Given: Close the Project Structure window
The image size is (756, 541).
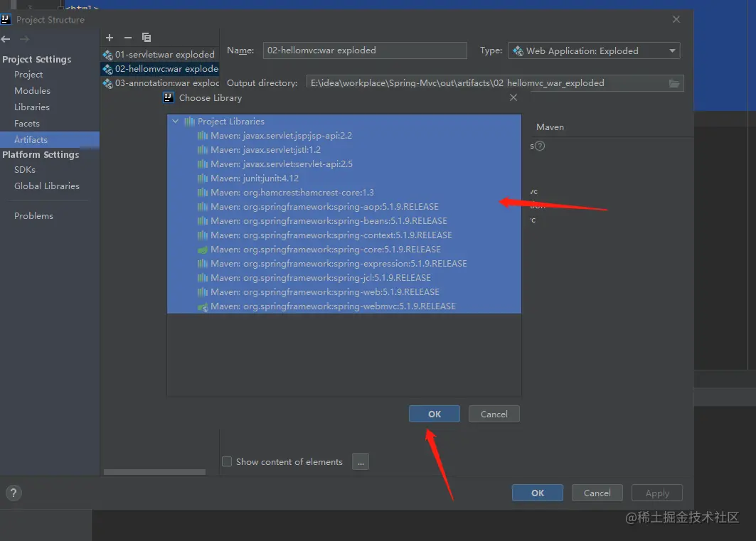Looking at the screenshot, I should tap(676, 19).
